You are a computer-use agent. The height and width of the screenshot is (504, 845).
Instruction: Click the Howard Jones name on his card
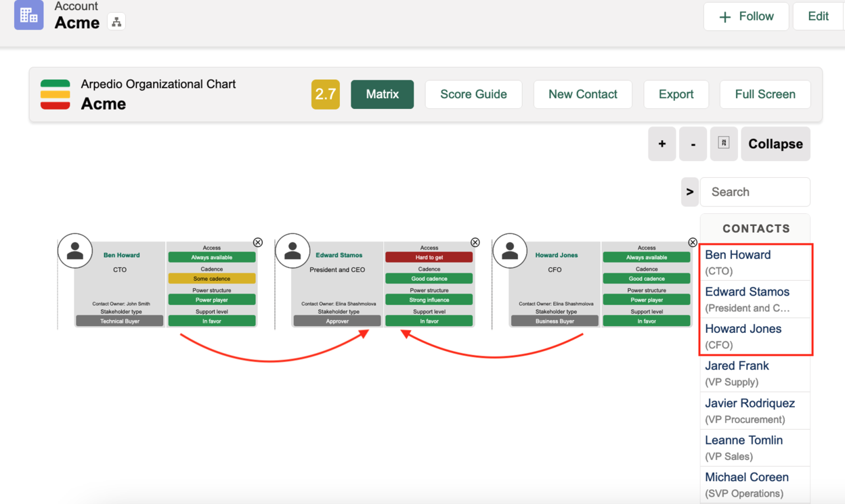(557, 255)
